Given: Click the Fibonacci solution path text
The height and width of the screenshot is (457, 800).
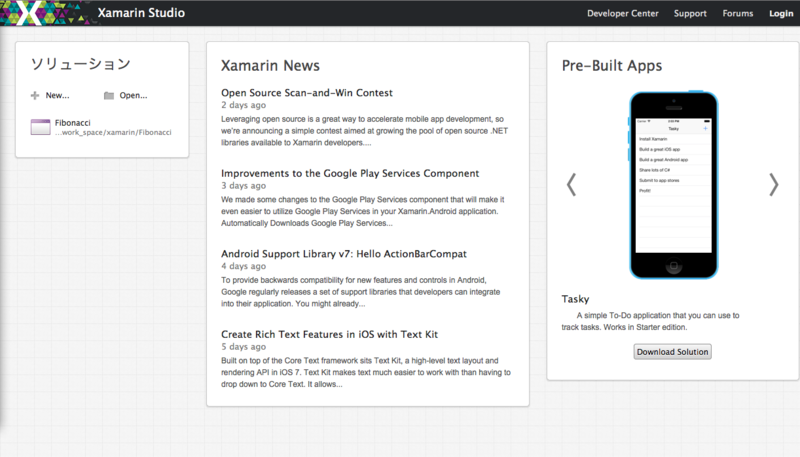Looking at the screenshot, I should [113, 132].
